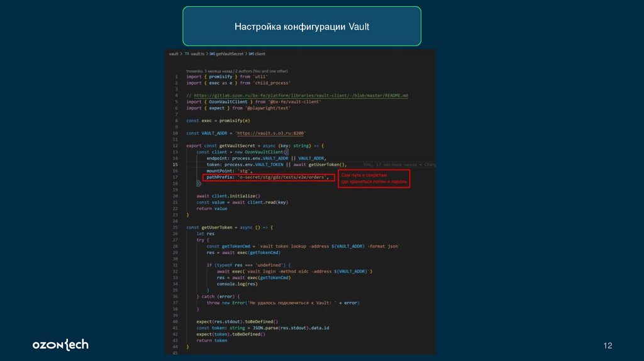Open the https://vault.s.o3.ru:8200 URL
This screenshot has height=361, width=644.
click(x=270, y=133)
